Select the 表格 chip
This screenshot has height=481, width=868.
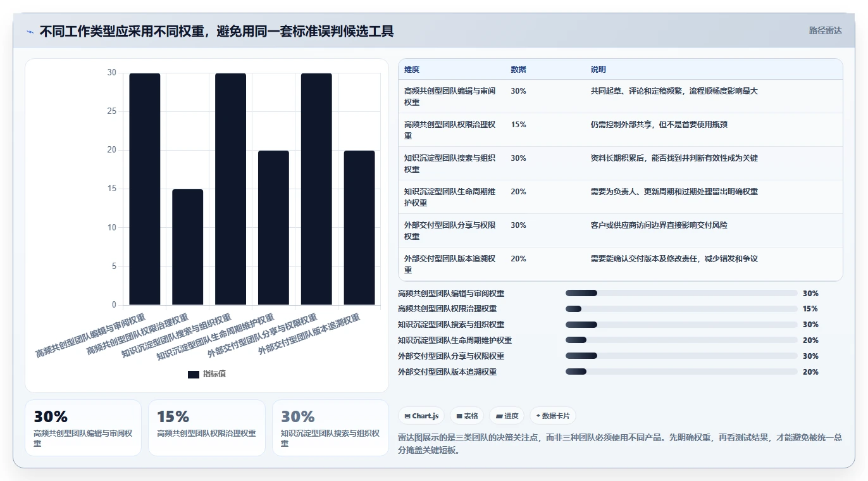click(467, 416)
